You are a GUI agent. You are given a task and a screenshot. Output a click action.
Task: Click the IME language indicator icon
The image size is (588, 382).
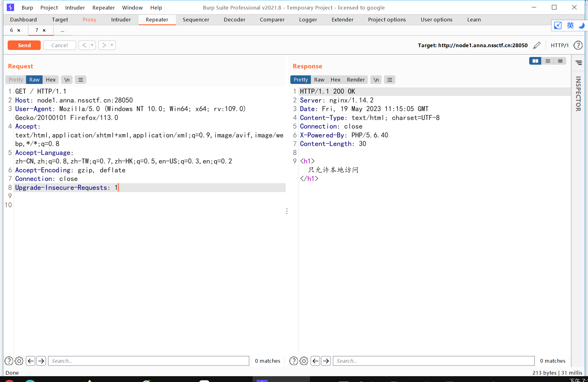point(570,25)
